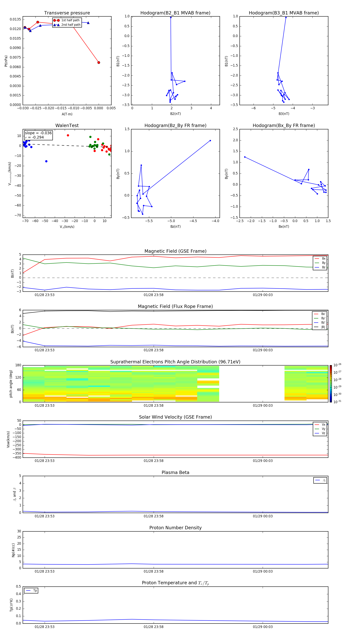The width and height of the screenshot is (351, 644).
Task: Click the Suprathermal Electrons Pitch Angle Distribution title
Action: pos(175,362)
